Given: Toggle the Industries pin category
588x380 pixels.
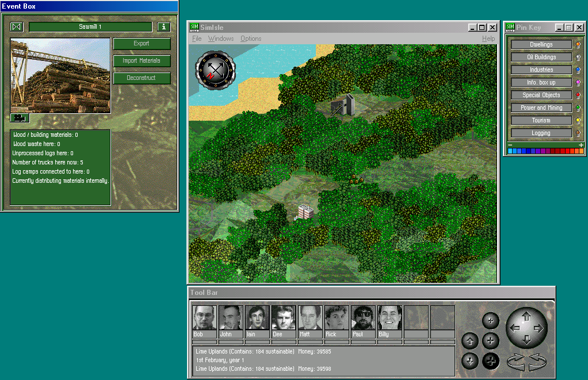Looking at the screenshot, I should (x=541, y=70).
